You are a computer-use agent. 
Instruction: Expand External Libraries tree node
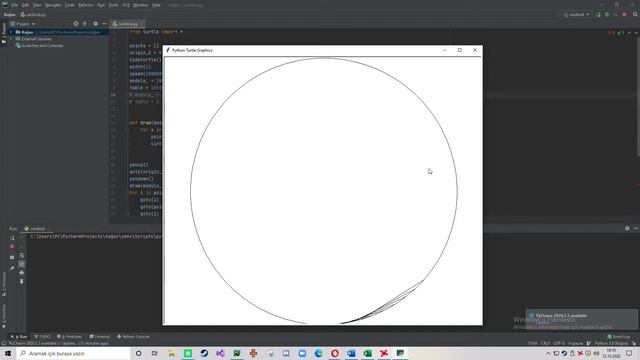[11, 39]
